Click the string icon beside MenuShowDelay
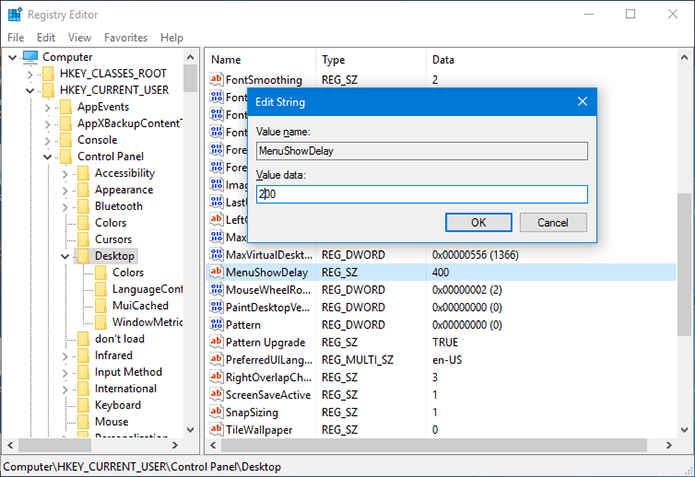 tap(216, 272)
